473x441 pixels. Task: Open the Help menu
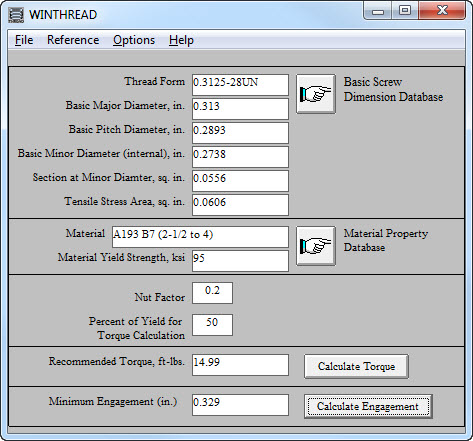click(181, 40)
